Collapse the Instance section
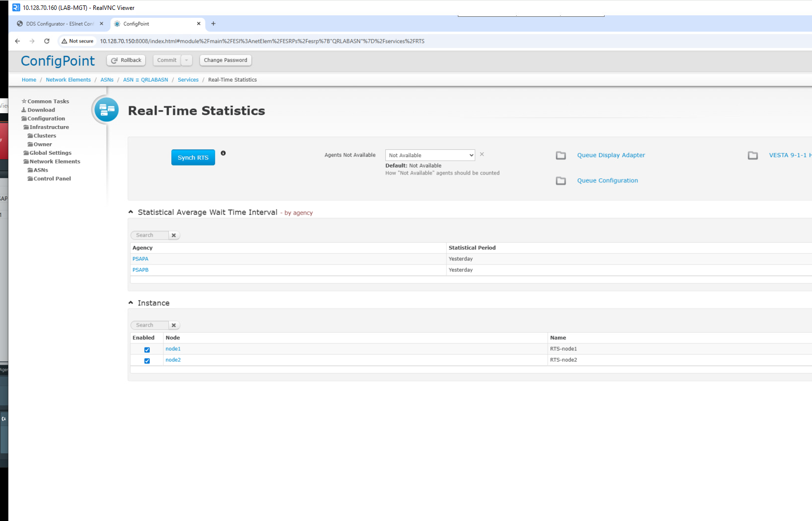This screenshot has width=812, height=521. click(131, 303)
